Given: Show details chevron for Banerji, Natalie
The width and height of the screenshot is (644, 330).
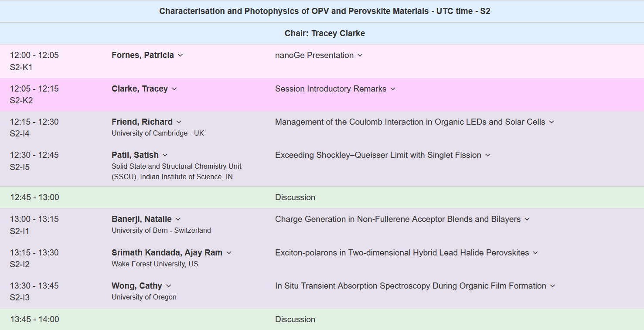Looking at the screenshot, I should (178, 219).
